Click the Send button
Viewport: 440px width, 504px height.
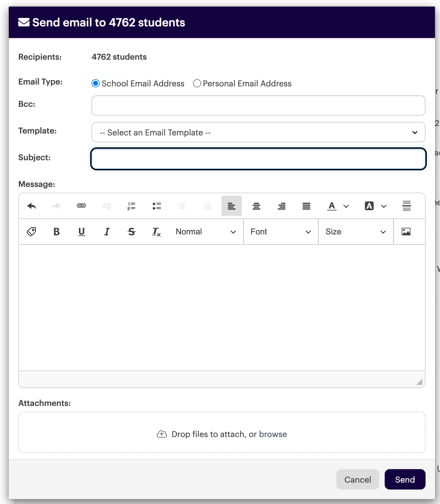[405, 479]
